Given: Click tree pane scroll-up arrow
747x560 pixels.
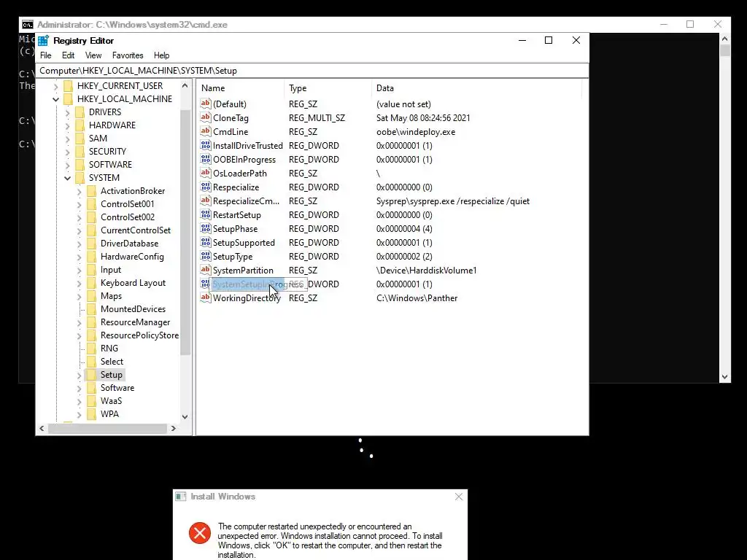Looking at the screenshot, I should pos(185,86).
